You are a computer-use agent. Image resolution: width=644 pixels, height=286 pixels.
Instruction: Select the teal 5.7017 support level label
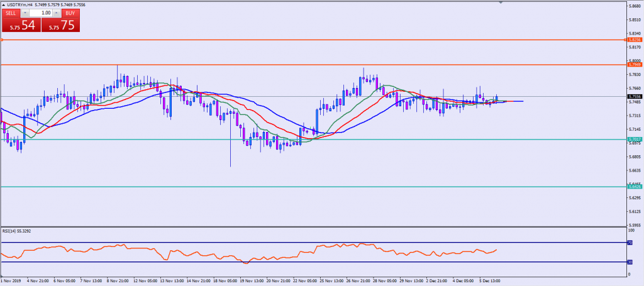click(x=634, y=139)
